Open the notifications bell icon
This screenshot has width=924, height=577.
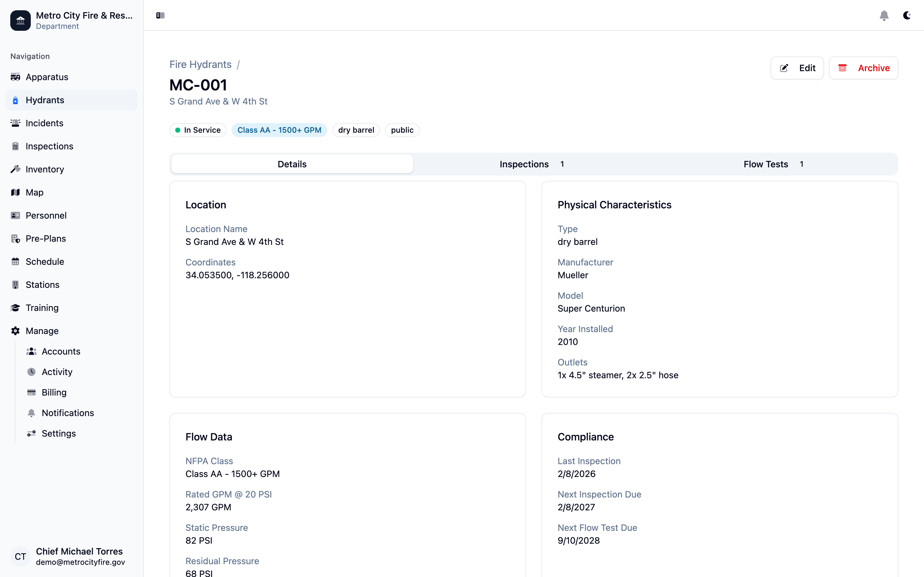pyautogui.click(x=884, y=15)
